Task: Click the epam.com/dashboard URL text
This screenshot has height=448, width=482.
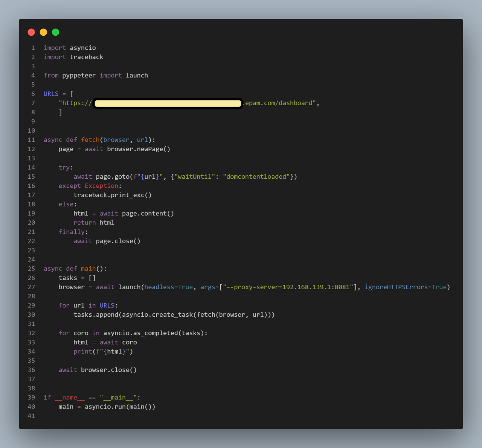Action: pos(280,103)
